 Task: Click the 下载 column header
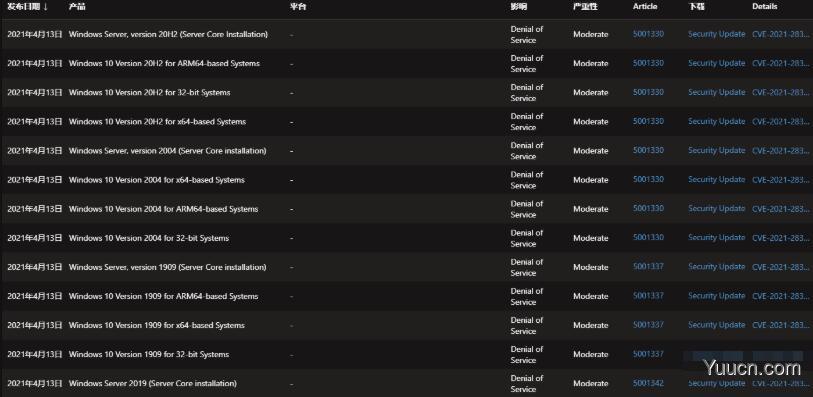click(696, 7)
